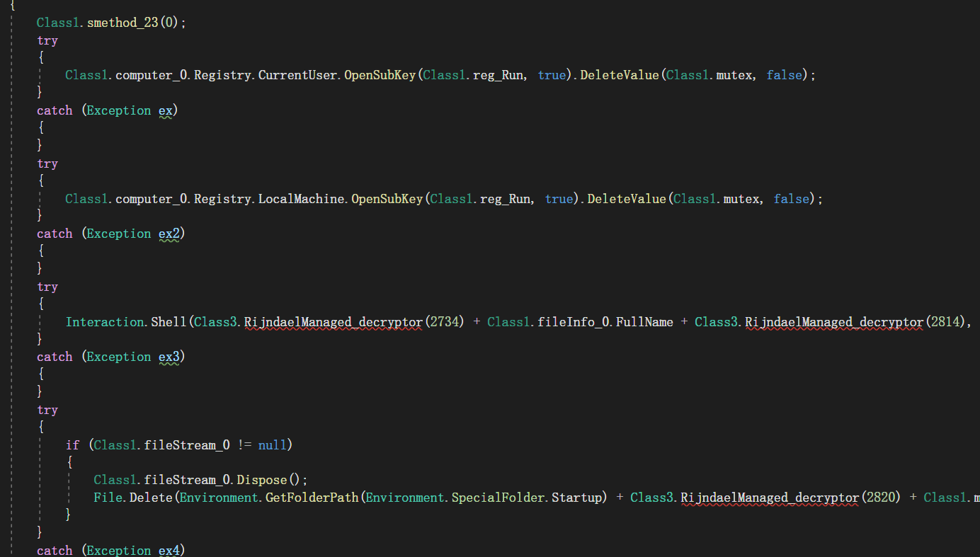Click the catch keyword before ex4
This screenshot has height=557, width=980.
point(55,550)
